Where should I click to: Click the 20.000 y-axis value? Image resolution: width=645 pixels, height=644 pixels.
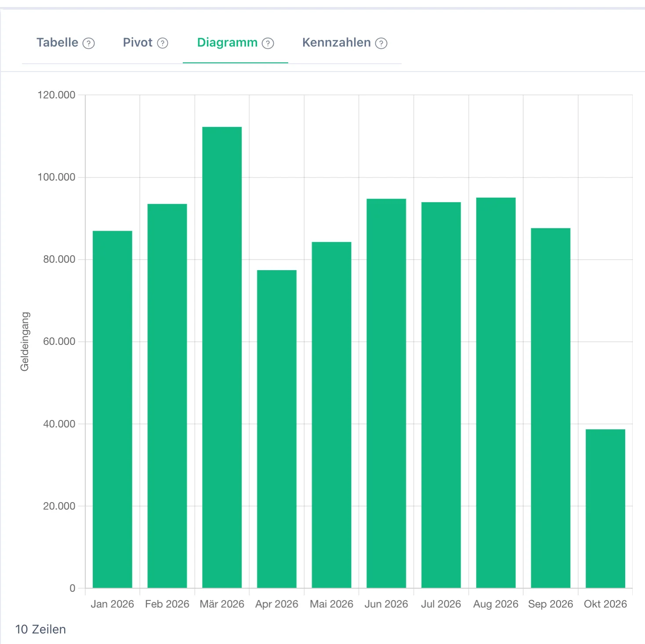click(x=59, y=506)
